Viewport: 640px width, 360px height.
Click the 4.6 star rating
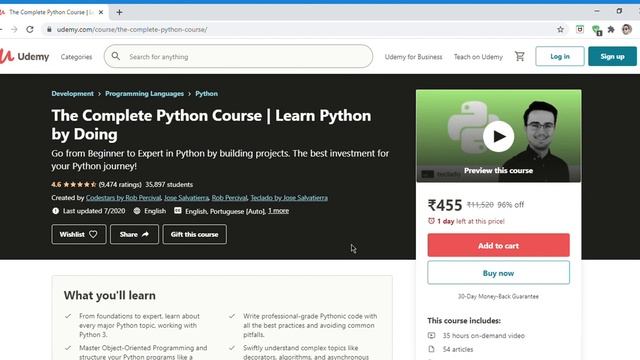pyautogui.click(x=73, y=184)
